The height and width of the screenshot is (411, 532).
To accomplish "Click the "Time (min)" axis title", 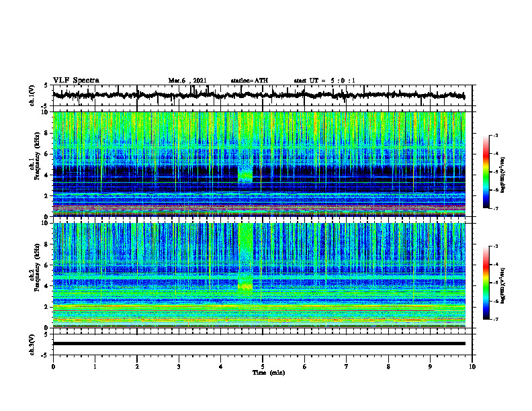I will coord(269,373).
